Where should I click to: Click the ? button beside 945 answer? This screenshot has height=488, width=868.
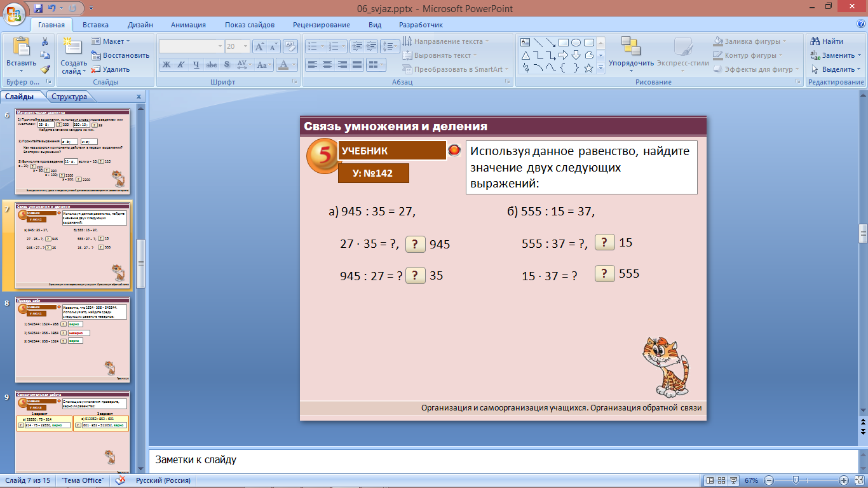point(415,244)
